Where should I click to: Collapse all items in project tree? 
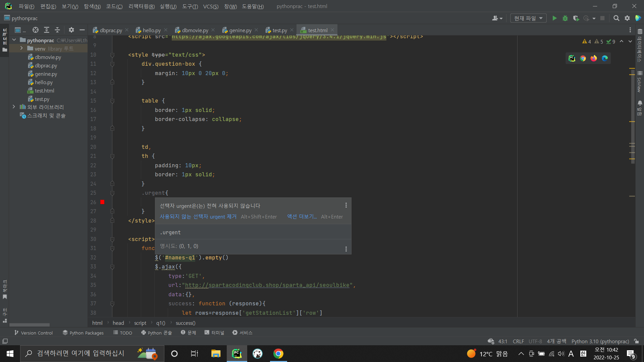pyautogui.click(x=57, y=30)
